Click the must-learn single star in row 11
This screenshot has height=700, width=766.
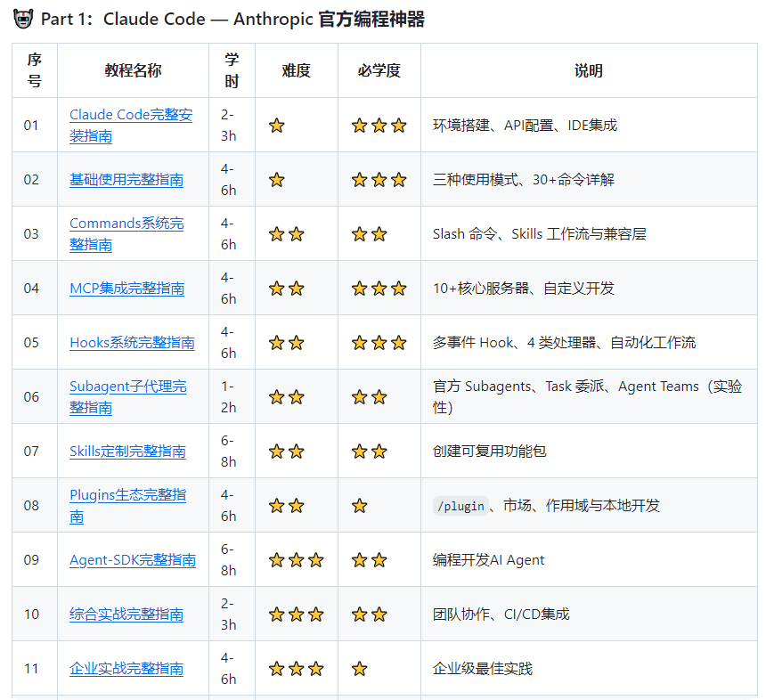pyautogui.click(x=360, y=668)
